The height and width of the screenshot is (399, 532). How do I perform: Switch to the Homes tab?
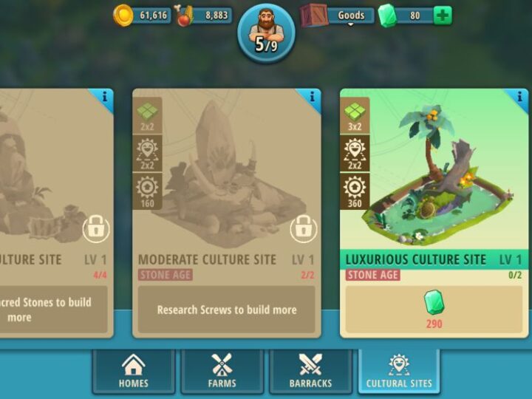[134, 371]
